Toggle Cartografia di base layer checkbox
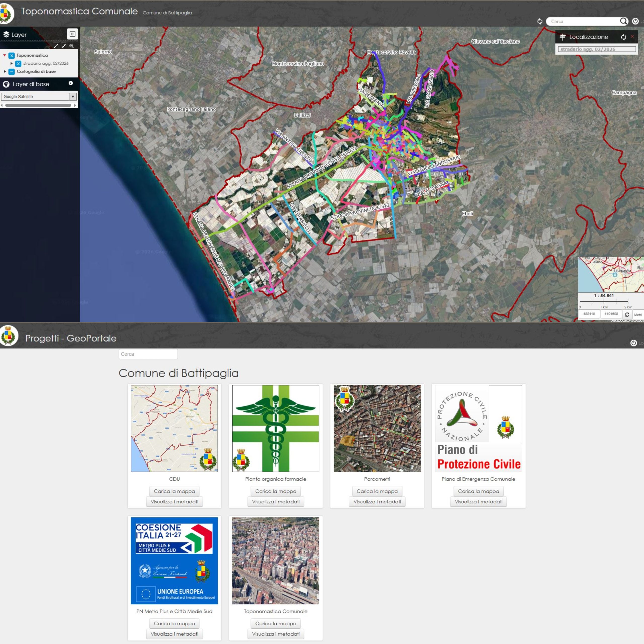Image resolution: width=644 pixels, height=644 pixels. 12,71
